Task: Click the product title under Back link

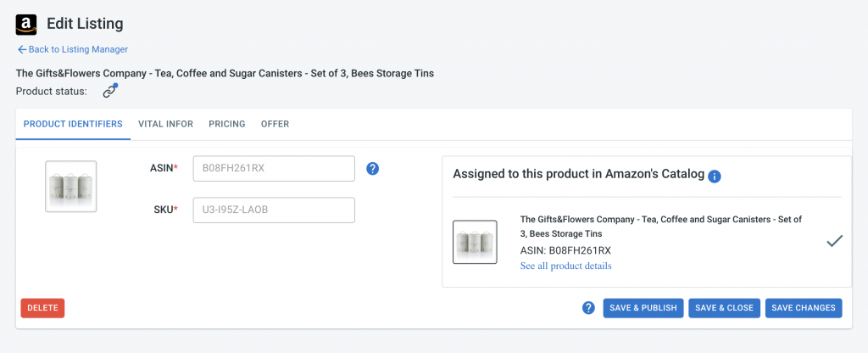Action: (x=225, y=73)
